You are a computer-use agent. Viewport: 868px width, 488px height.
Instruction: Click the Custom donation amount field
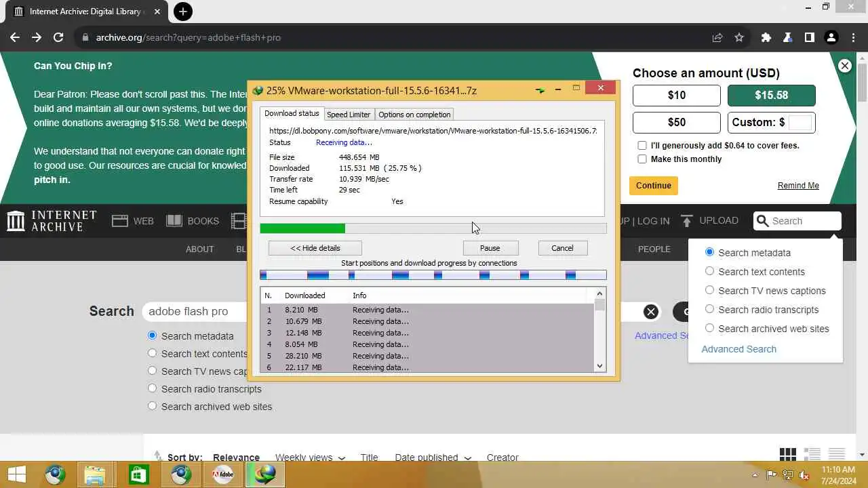point(800,123)
